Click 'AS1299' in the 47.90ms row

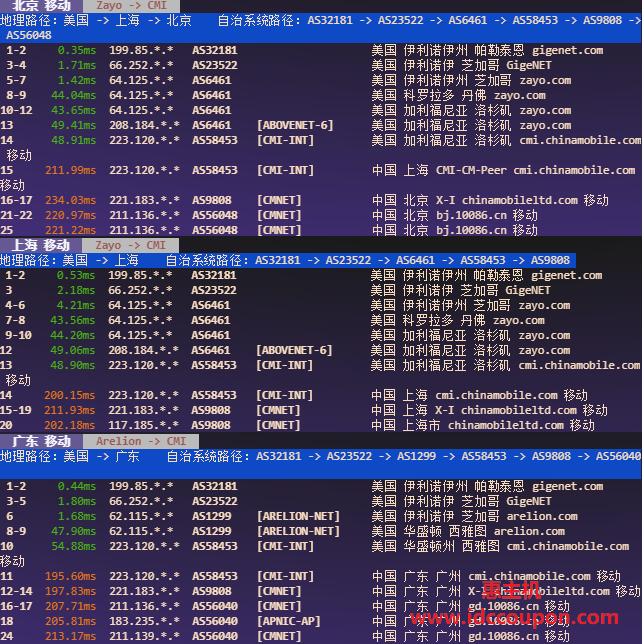(x=212, y=531)
